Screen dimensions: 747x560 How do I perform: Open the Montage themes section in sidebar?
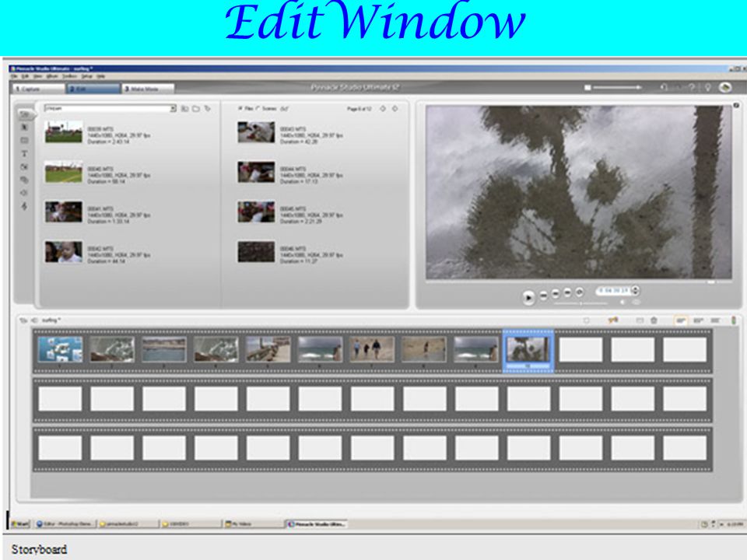pos(24,141)
